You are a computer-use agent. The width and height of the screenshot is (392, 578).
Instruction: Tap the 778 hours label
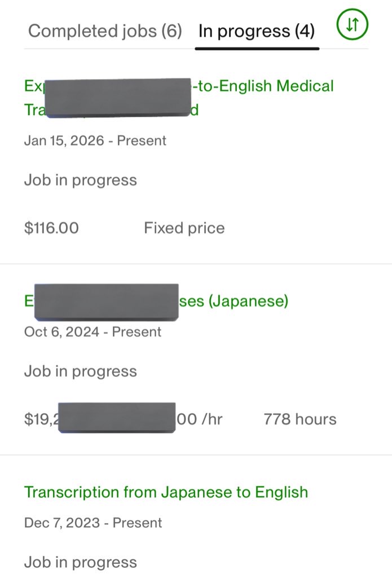point(300,419)
